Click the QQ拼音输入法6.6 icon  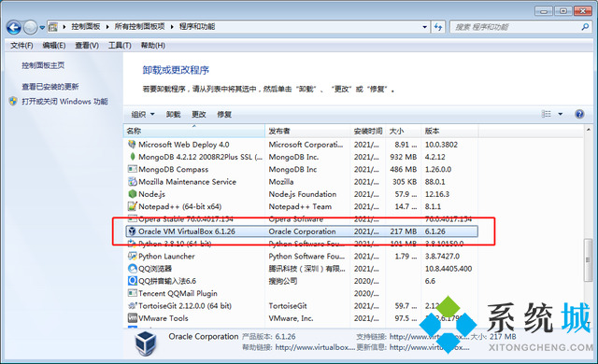132,281
